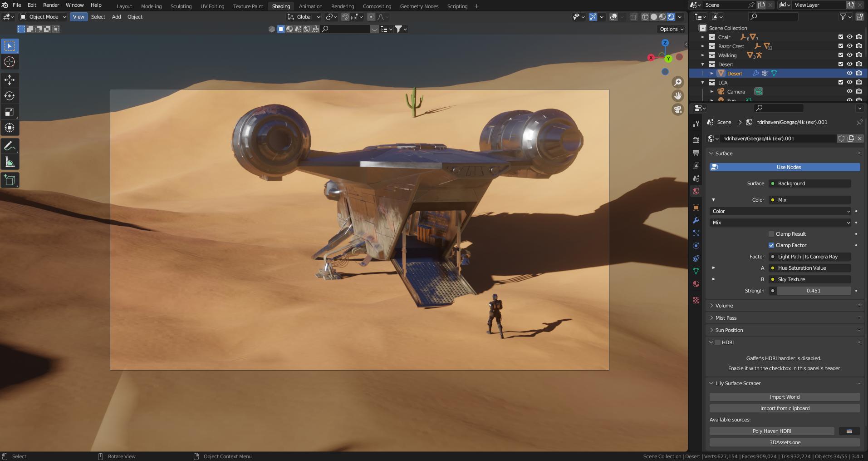Open the Color data type dropdown
868x461 pixels.
tap(780, 211)
